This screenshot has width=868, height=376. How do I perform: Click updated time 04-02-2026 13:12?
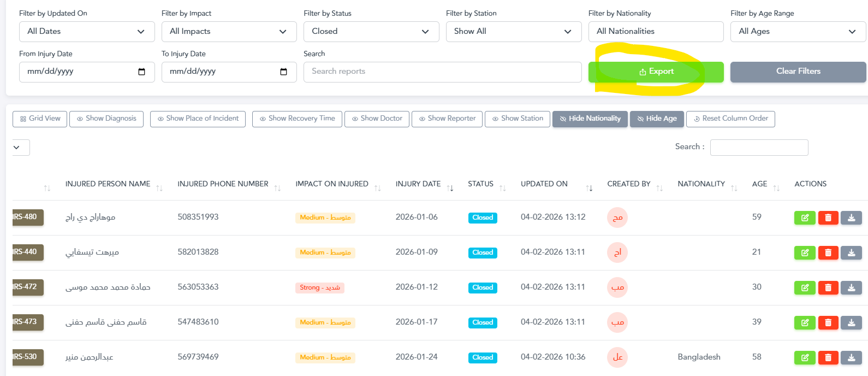tap(553, 217)
